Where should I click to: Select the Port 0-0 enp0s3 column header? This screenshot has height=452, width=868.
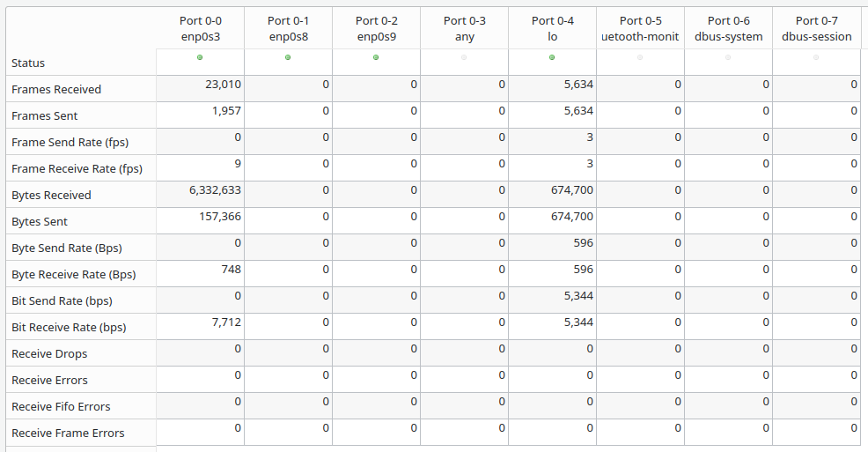point(200,28)
